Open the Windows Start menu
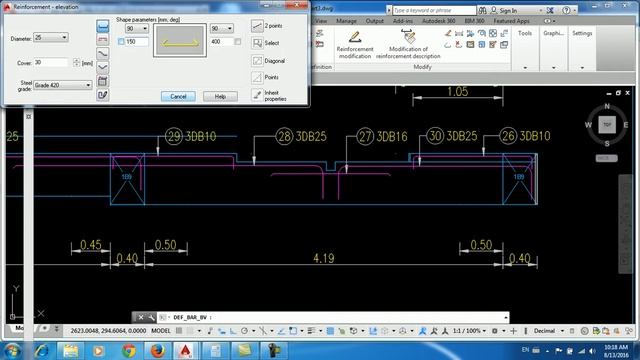The height and width of the screenshot is (360, 640). click(x=12, y=351)
